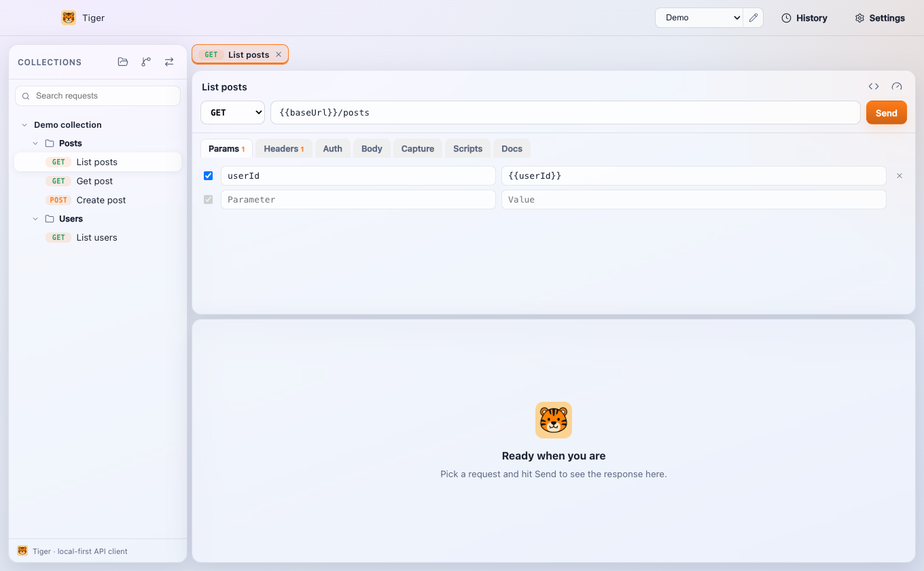Screen dimensions: 924x571
Task: Click 'Ready when you are' heading
Action: point(554,456)
